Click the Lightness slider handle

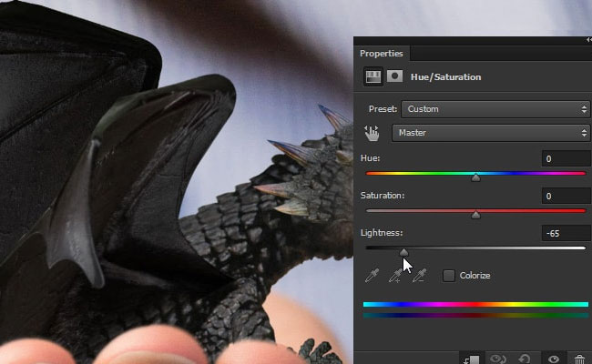[x=403, y=252]
